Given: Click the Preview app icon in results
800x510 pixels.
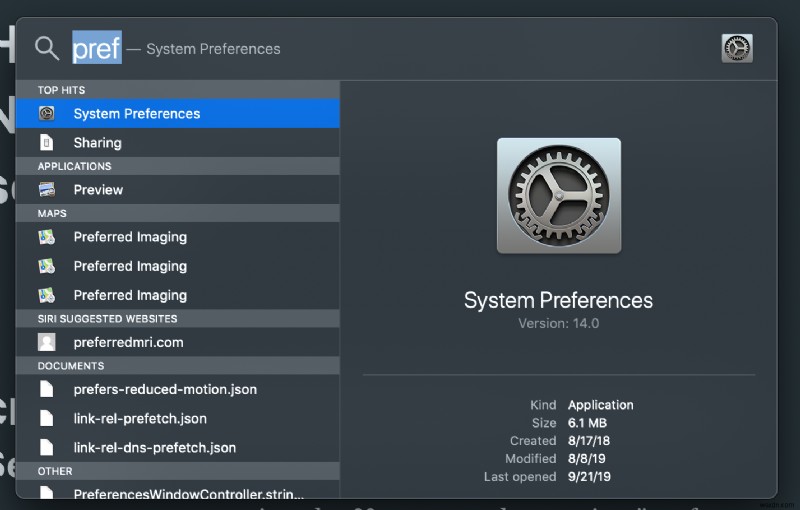Looking at the screenshot, I should pyautogui.click(x=47, y=190).
